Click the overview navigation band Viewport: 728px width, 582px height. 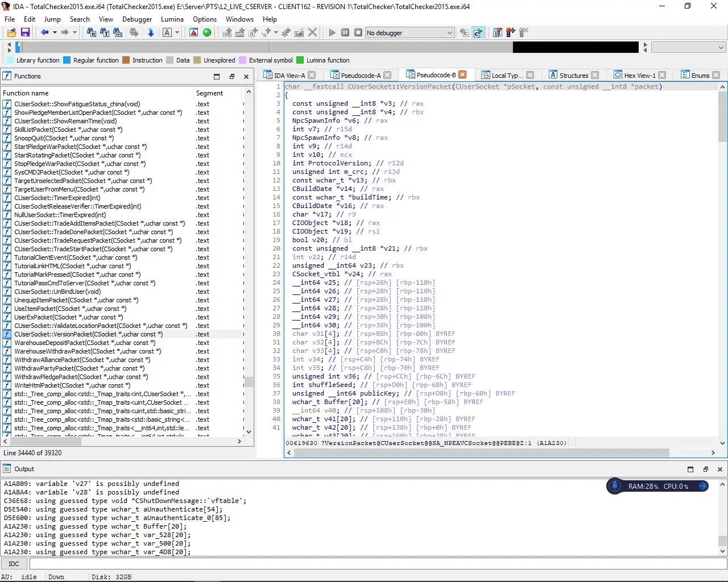327,47
